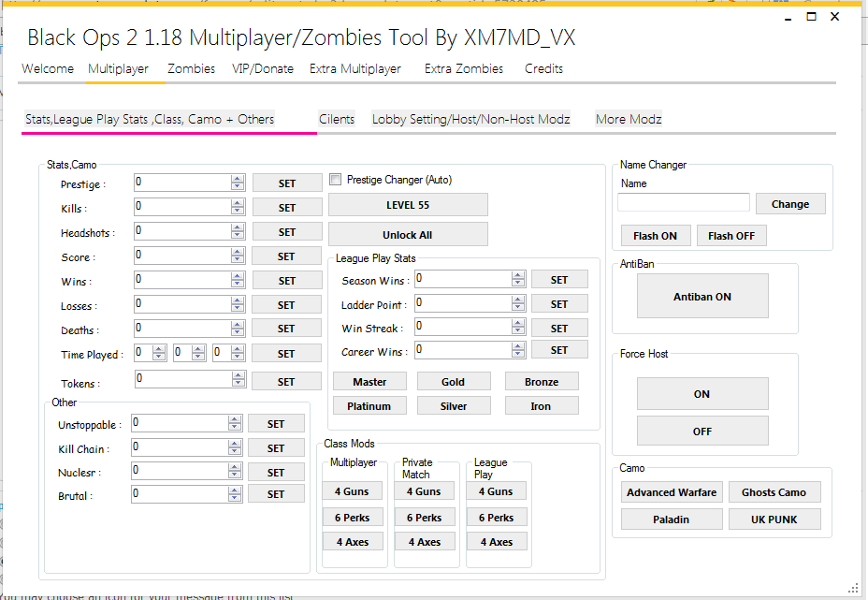Click the Change name button

pos(790,204)
